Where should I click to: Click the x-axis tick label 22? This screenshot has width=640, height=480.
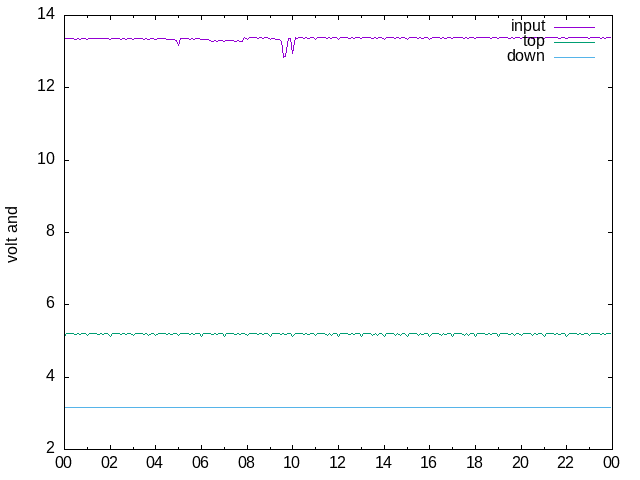(x=565, y=463)
